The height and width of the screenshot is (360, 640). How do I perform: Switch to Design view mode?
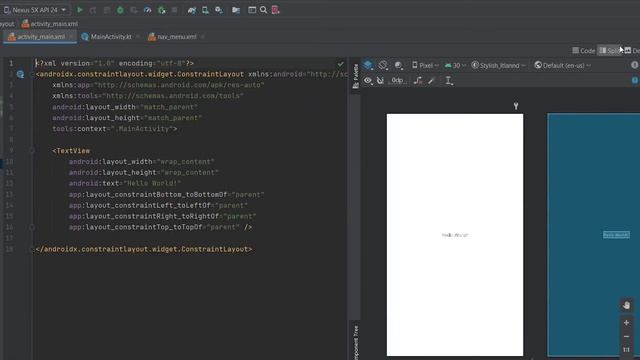pyautogui.click(x=632, y=51)
